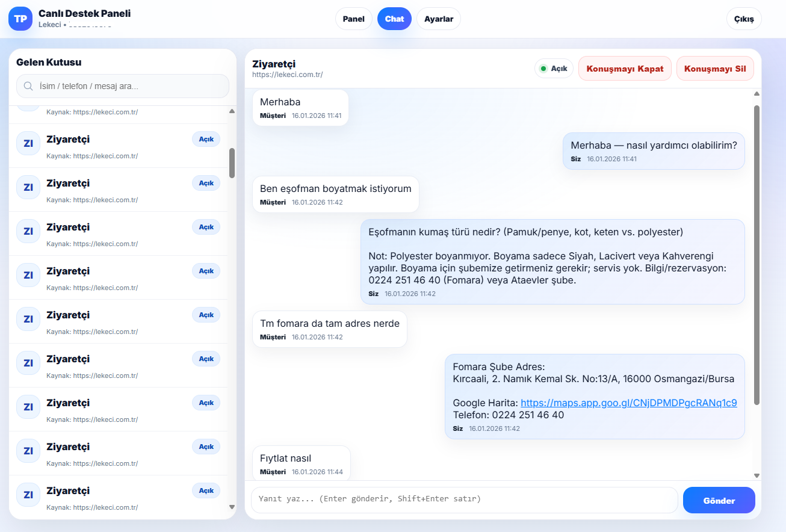Open the Google Maps link in chat
The height and width of the screenshot is (532, 786).
pos(628,403)
